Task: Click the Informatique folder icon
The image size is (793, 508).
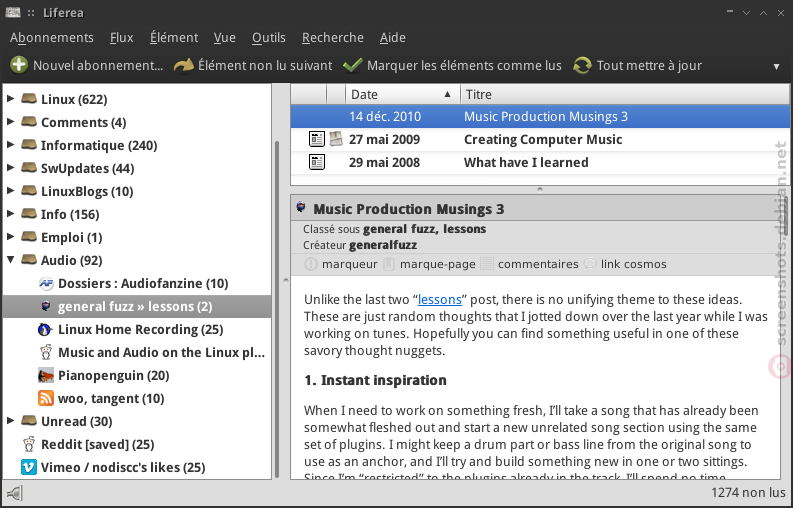Action: [x=29, y=145]
